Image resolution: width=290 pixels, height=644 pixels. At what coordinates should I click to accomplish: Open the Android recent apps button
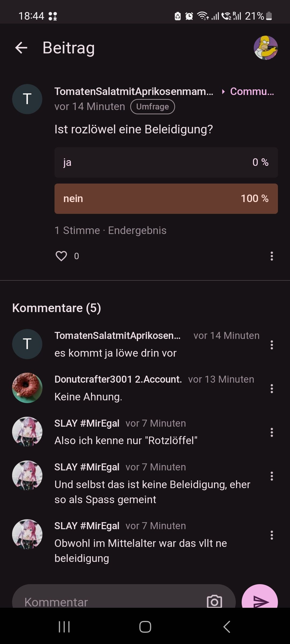64,627
